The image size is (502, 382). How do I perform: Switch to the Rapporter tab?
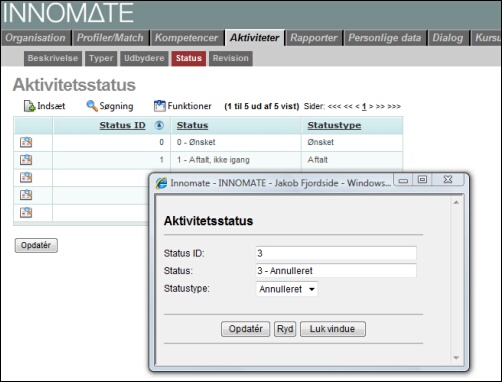coord(314,38)
